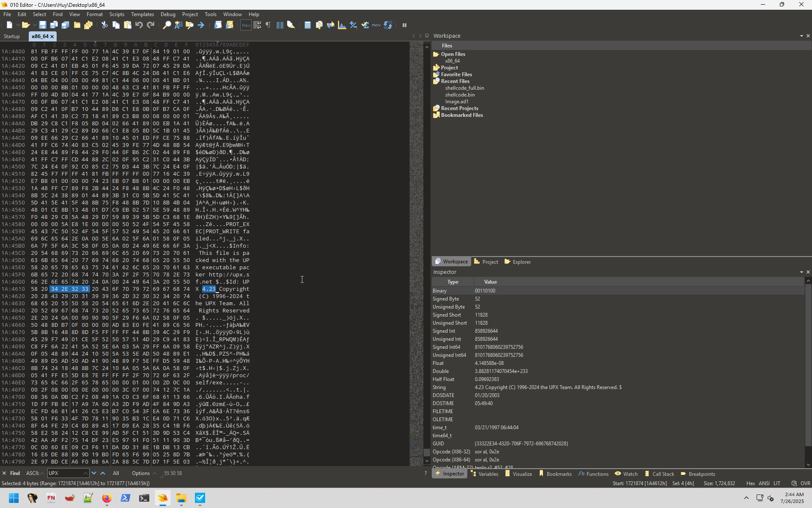Click the Cut scissors icon

[104, 25]
